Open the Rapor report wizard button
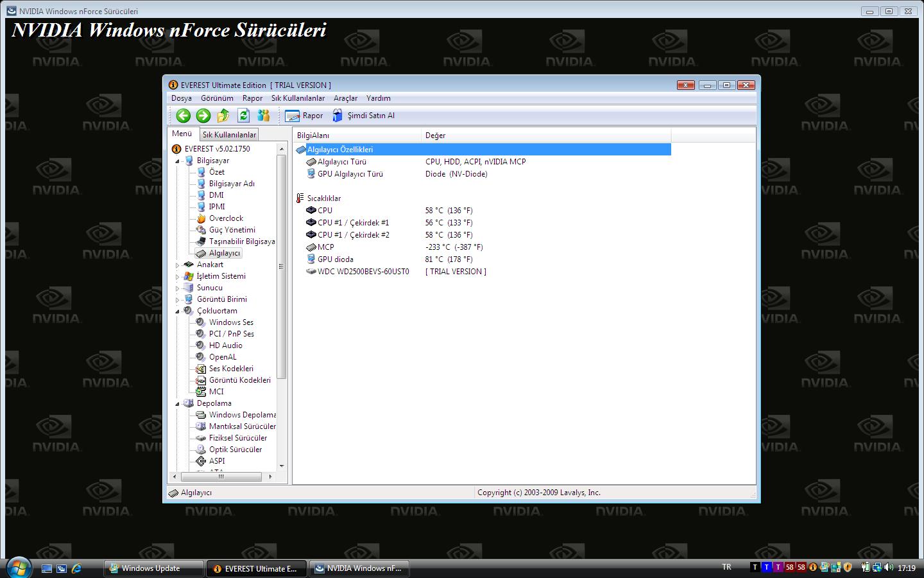924x578 pixels. [304, 116]
